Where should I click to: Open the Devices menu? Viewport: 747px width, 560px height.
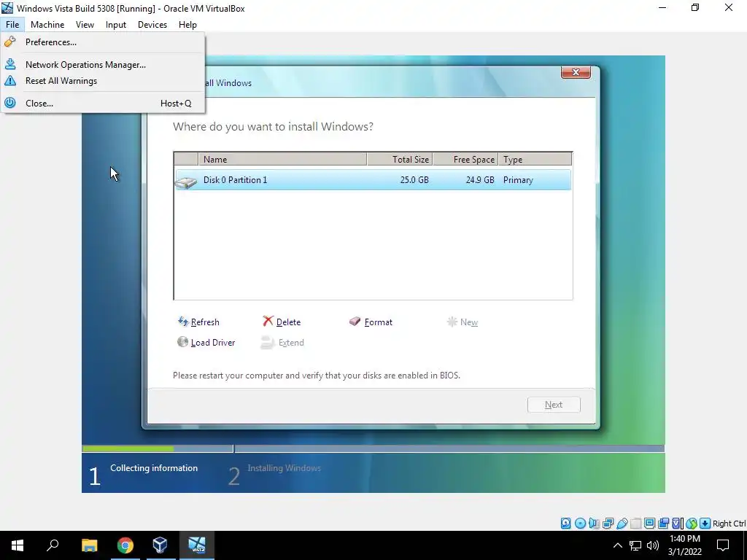[152, 24]
